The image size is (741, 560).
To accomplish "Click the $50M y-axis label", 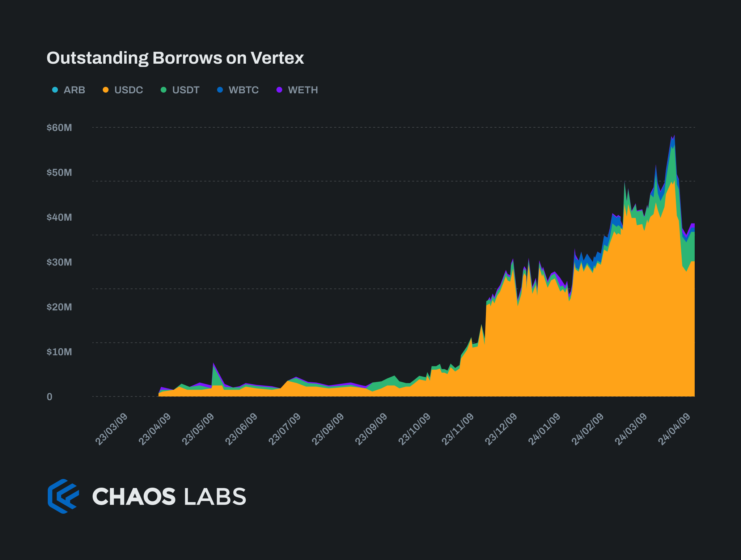I will click(x=59, y=173).
